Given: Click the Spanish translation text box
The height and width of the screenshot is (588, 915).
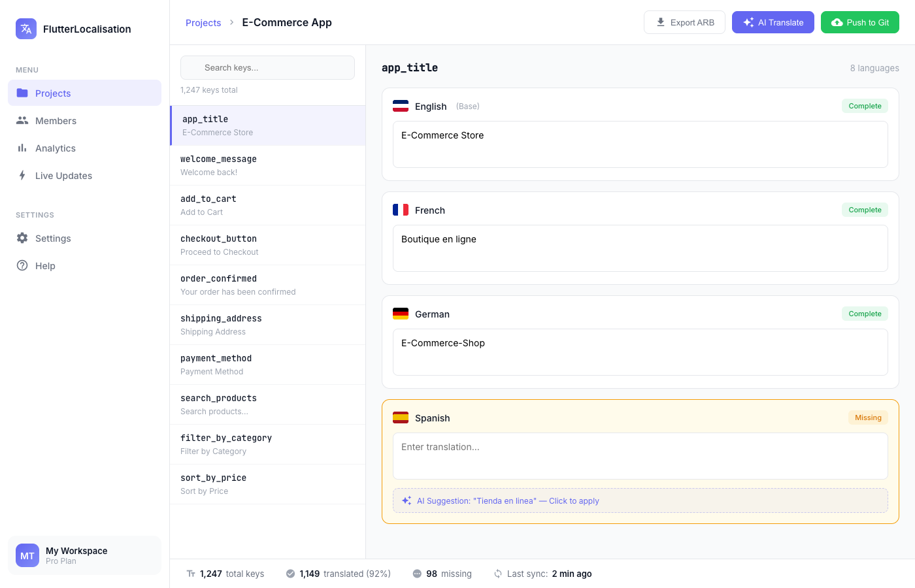Looking at the screenshot, I should [640, 455].
